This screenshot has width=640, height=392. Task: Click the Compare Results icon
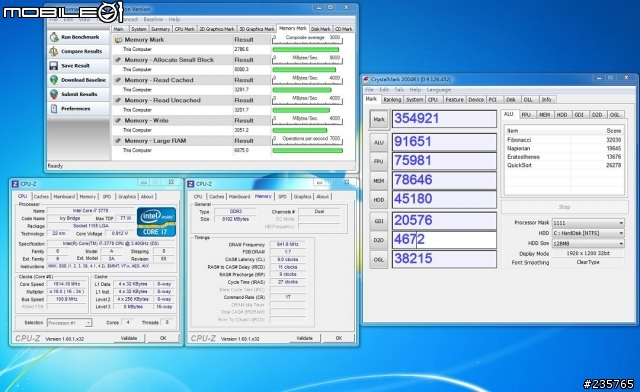tap(54, 51)
